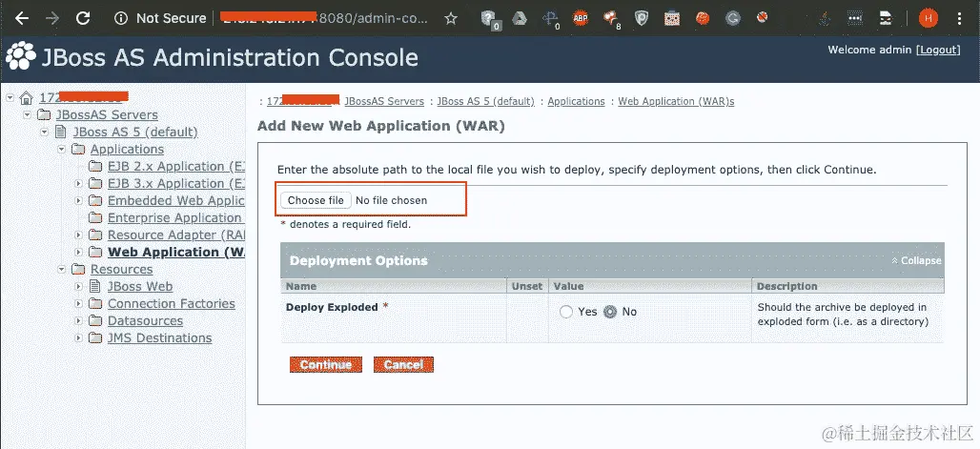980x449 pixels.
Task: Open the JMS Destinations tree link
Action: point(159,337)
